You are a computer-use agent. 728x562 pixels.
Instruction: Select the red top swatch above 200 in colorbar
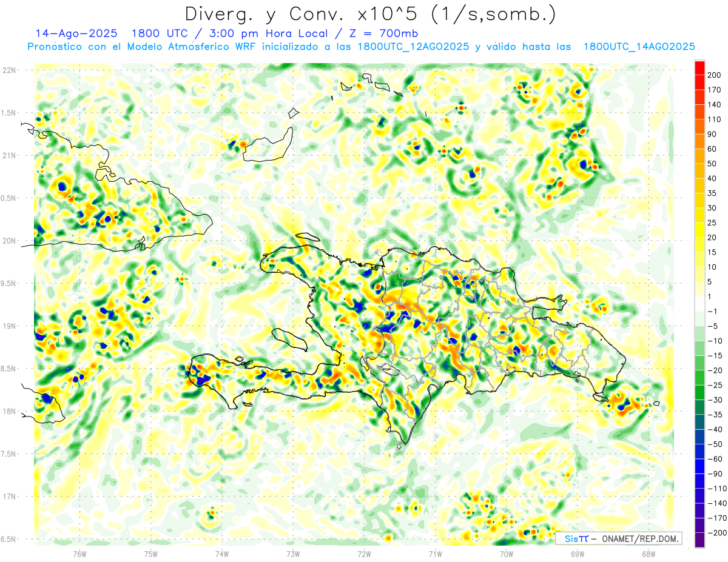pos(699,67)
